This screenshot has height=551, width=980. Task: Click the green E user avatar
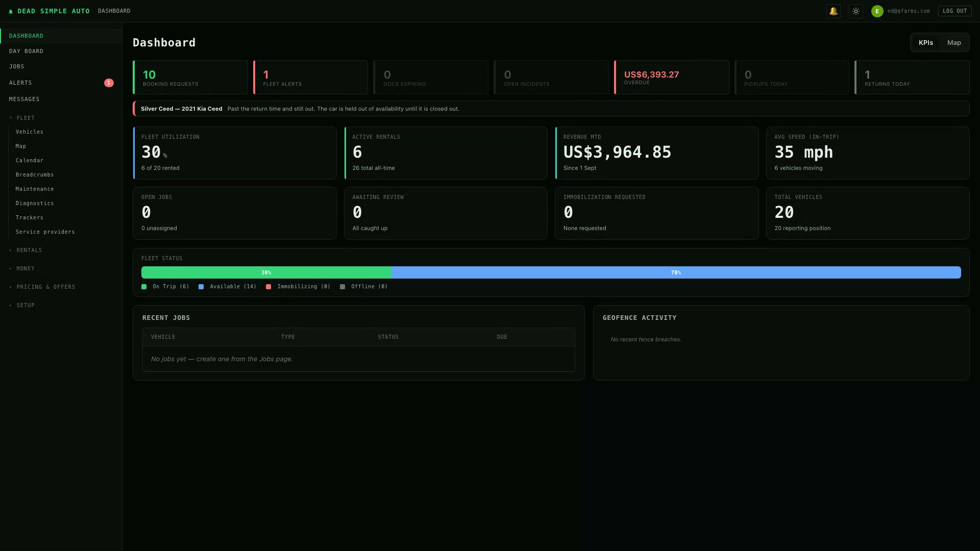click(x=877, y=11)
